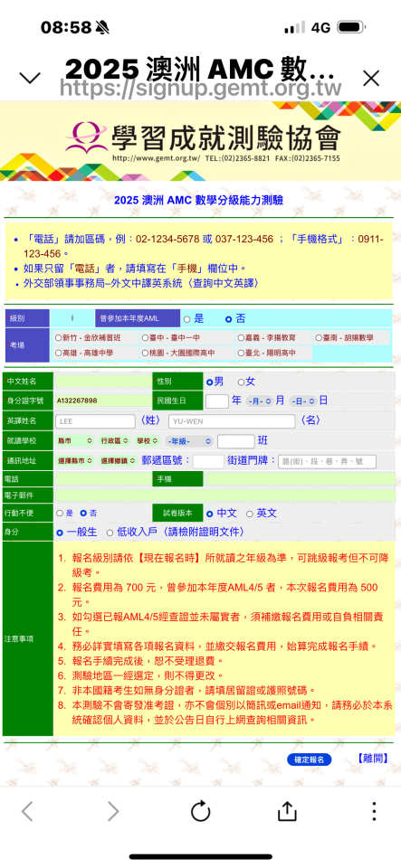Screen dimensions: 401x868
Task: Go forward with the browser forward arrow
Action: click(112, 812)
